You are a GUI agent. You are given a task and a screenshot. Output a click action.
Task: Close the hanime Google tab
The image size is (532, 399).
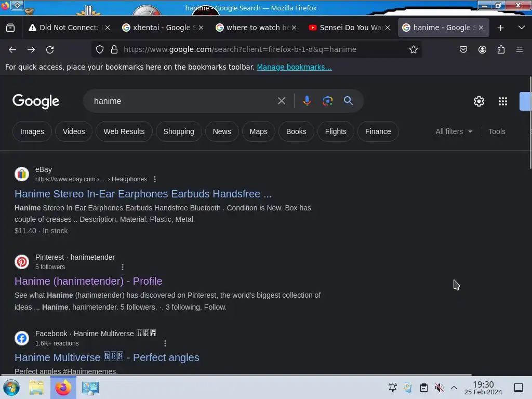(481, 28)
